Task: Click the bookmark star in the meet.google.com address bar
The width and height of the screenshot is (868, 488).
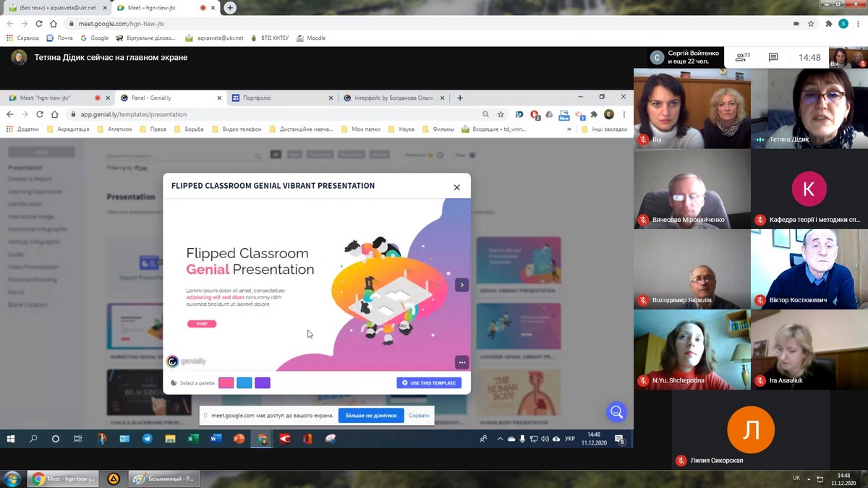Action: (811, 23)
